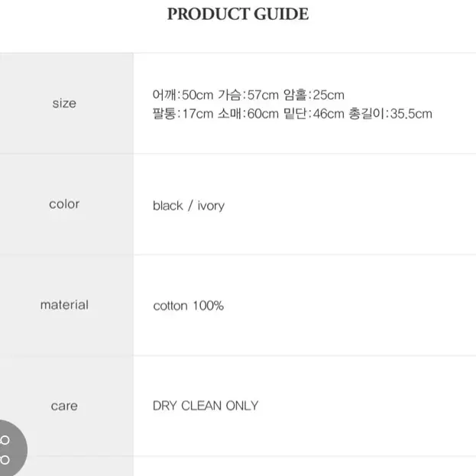Screen dimensions: 476x476
Task: Click the word black
Action: tap(168, 206)
